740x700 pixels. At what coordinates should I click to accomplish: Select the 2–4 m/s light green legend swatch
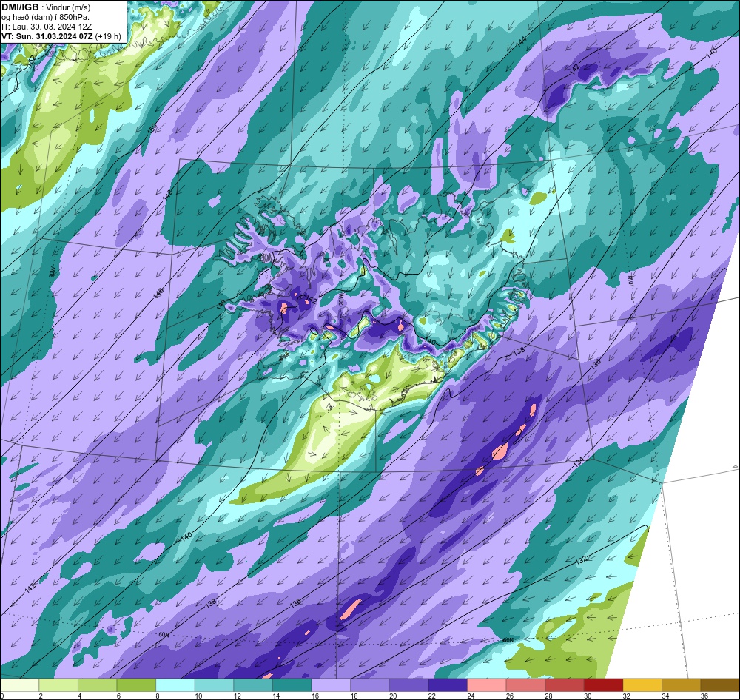(x=58, y=685)
